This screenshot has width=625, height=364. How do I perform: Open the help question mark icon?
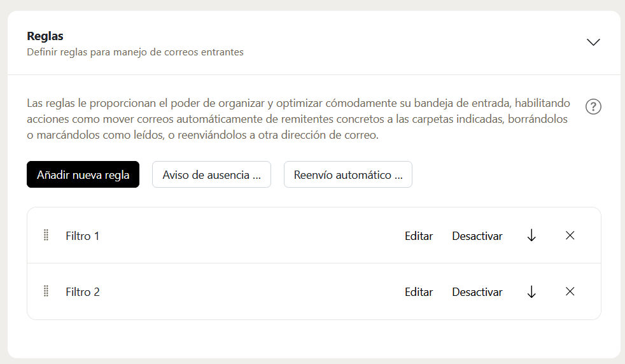point(593,106)
